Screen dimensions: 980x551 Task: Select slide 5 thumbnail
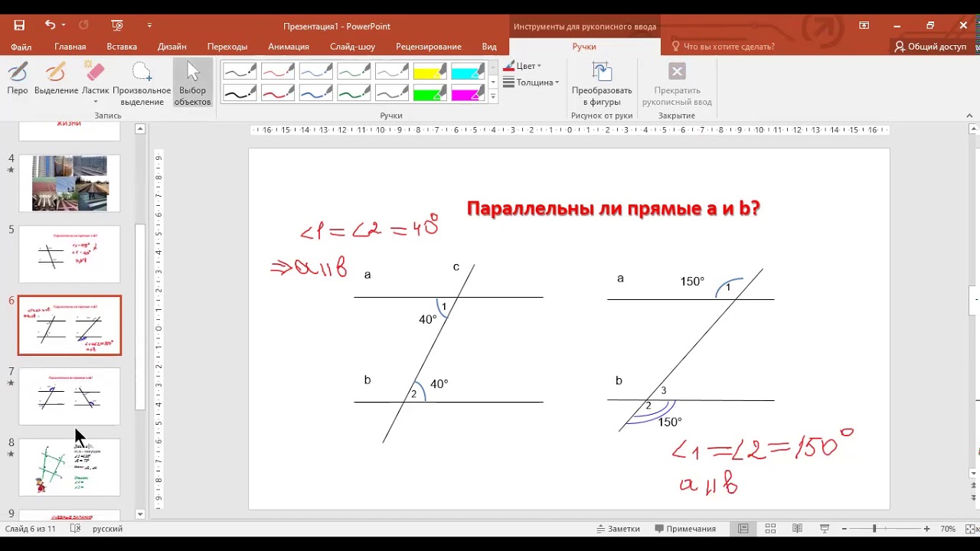(x=70, y=254)
